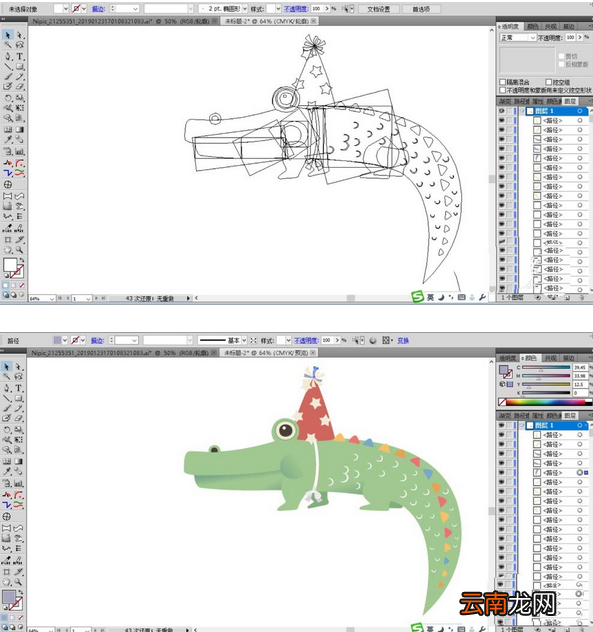
Task: Select the Magic Wand tool in upper window
Action: [x=7, y=45]
